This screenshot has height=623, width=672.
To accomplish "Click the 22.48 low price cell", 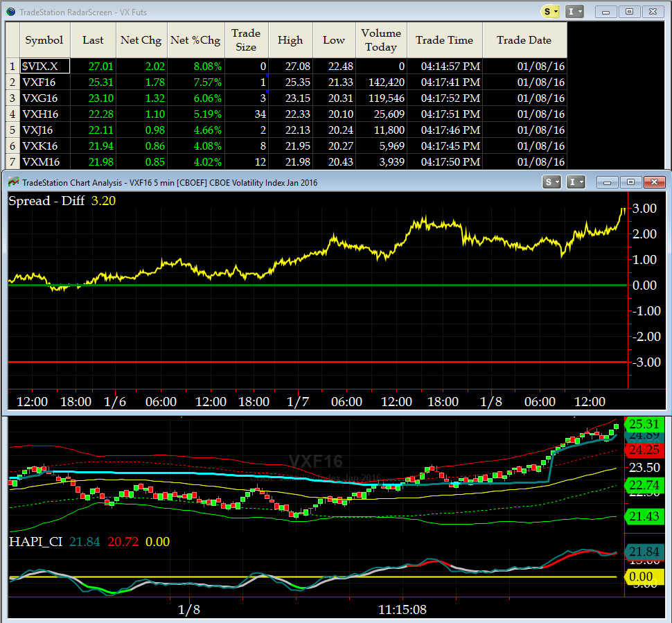I will 334,66.
